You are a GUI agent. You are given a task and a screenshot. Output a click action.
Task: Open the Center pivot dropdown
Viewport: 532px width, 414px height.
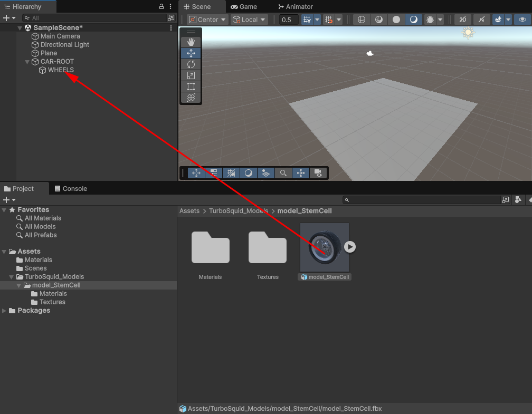click(x=207, y=19)
